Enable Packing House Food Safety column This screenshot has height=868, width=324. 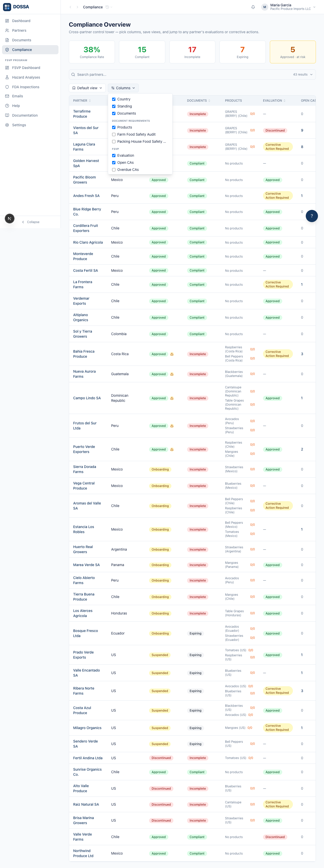pyautogui.click(x=114, y=141)
